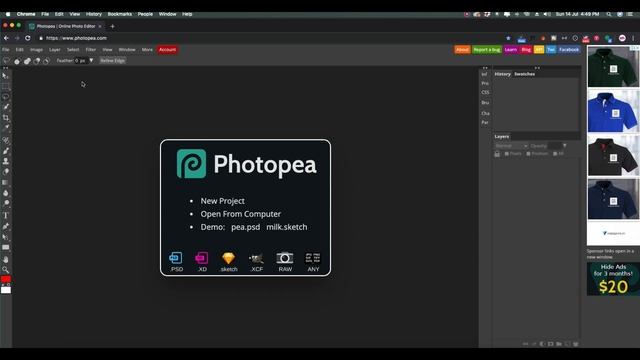
Task: Click the Feather value input field
Action: click(81, 61)
